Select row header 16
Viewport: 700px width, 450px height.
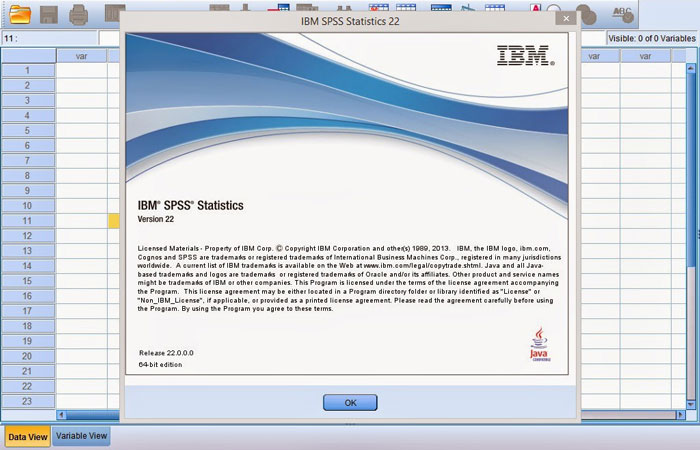click(28, 296)
